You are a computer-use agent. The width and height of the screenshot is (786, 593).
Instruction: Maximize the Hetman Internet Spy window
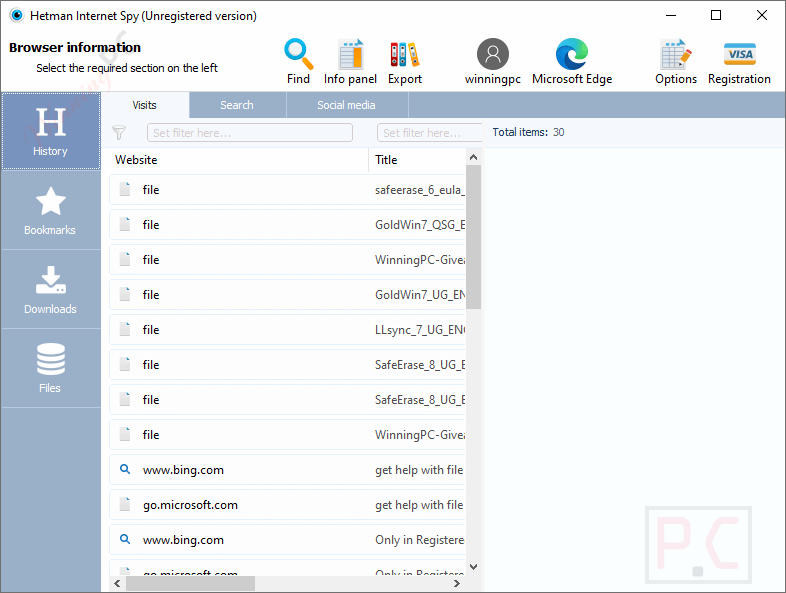[716, 16]
